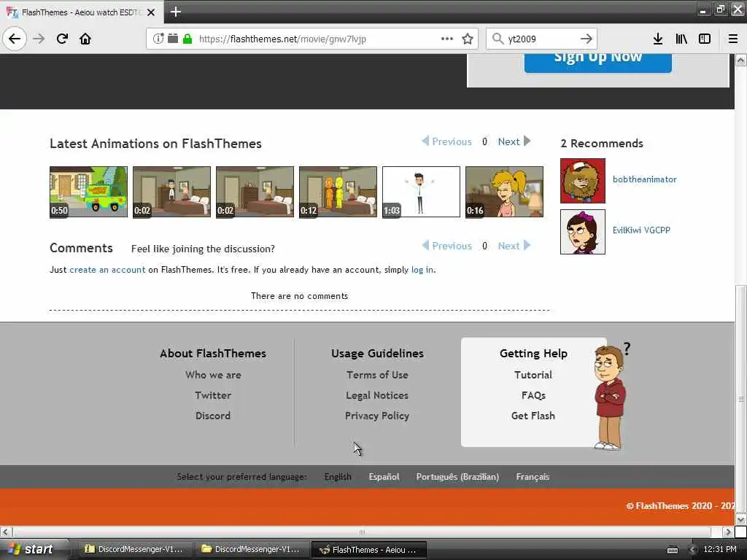This screenshot has height=560, width=747.
Task: Open a new tab with the plus button
Action: click(x=176, y=12)
